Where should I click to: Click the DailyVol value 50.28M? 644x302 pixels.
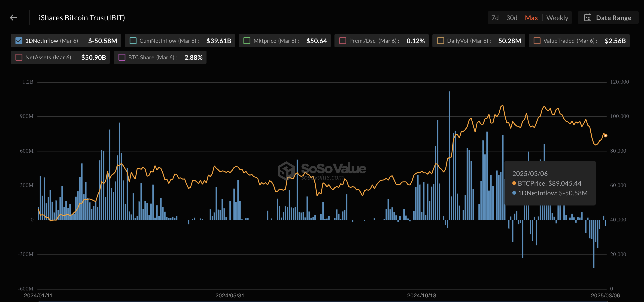tap(510, 41)
